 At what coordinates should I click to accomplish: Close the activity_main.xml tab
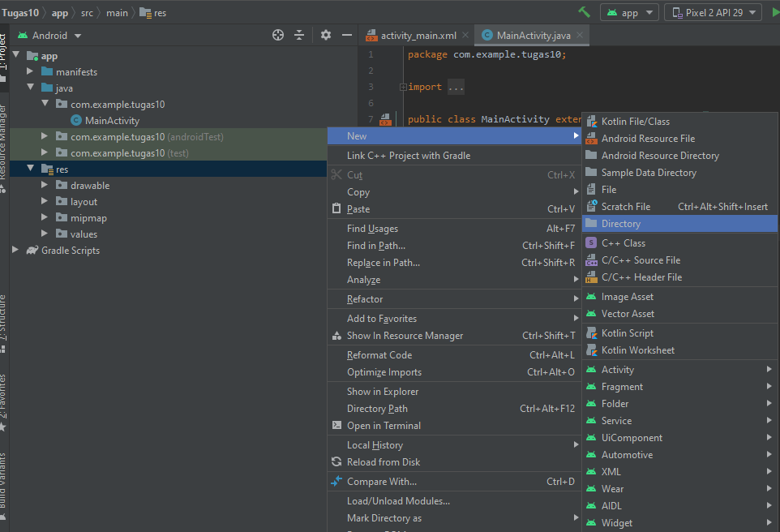(x=465, y=35)
